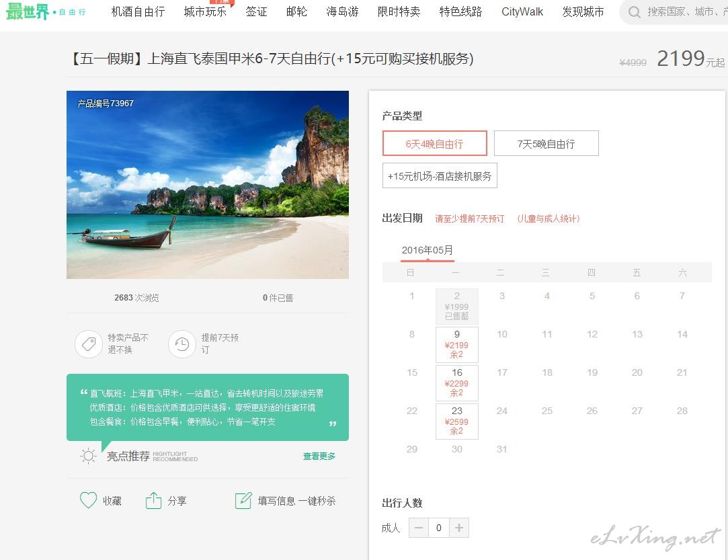Choose May 23 departure at ¥2599
The width and height of the screenshot is (728, 560).
point(457,421)
